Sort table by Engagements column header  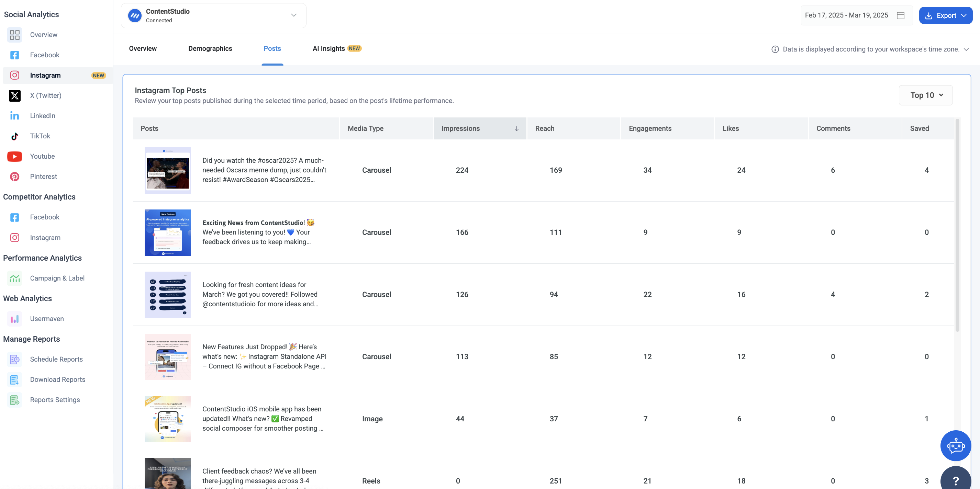point(667,128)
